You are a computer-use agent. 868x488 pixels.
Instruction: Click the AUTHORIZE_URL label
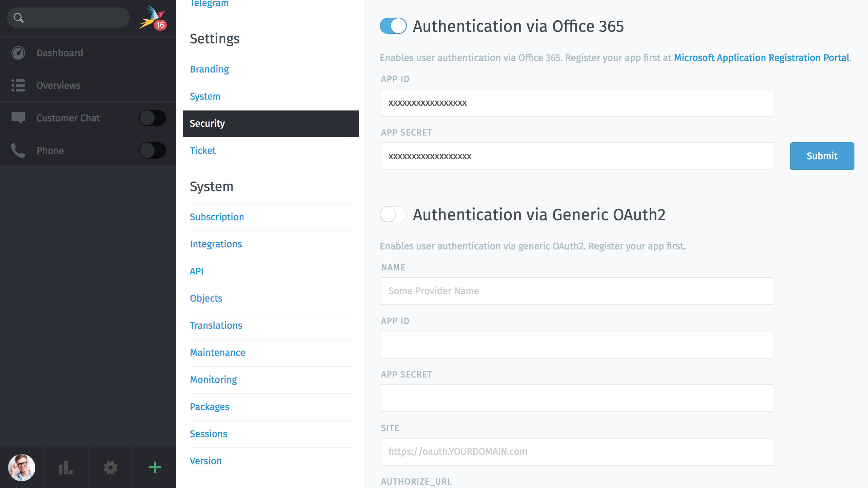coord(416,481)
